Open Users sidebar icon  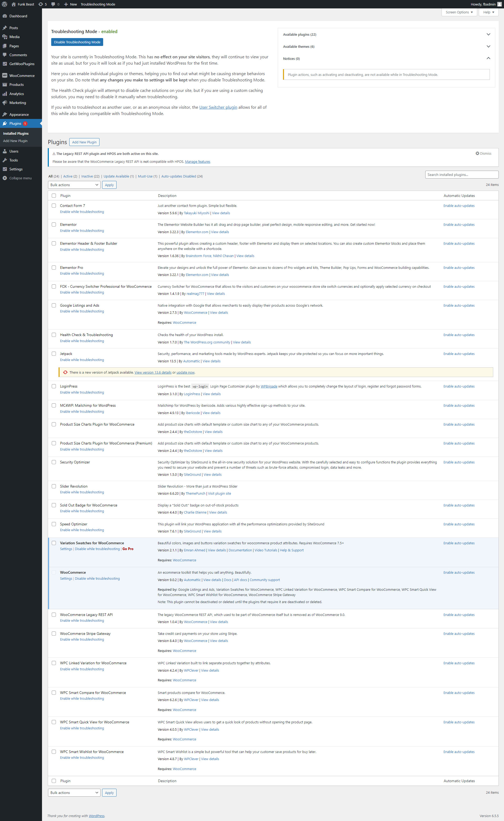click(x=5, y=151)
